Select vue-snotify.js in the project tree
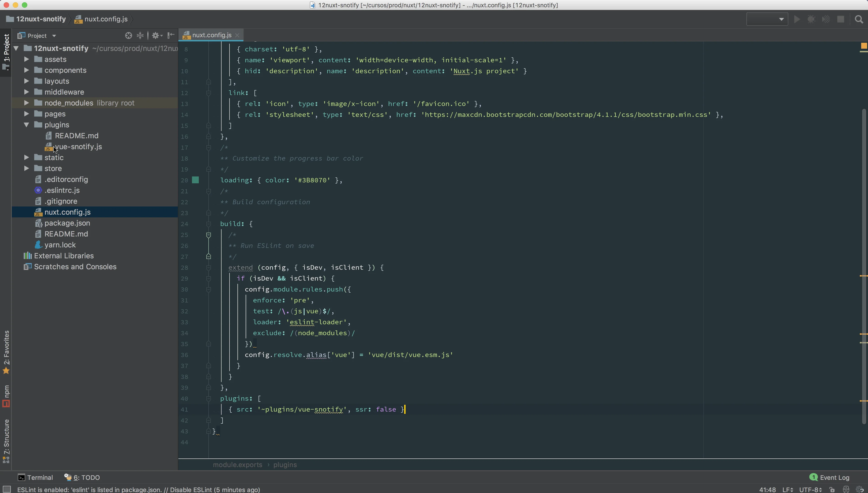The height and width of the screenshot is (493, 868). (78, 147)
